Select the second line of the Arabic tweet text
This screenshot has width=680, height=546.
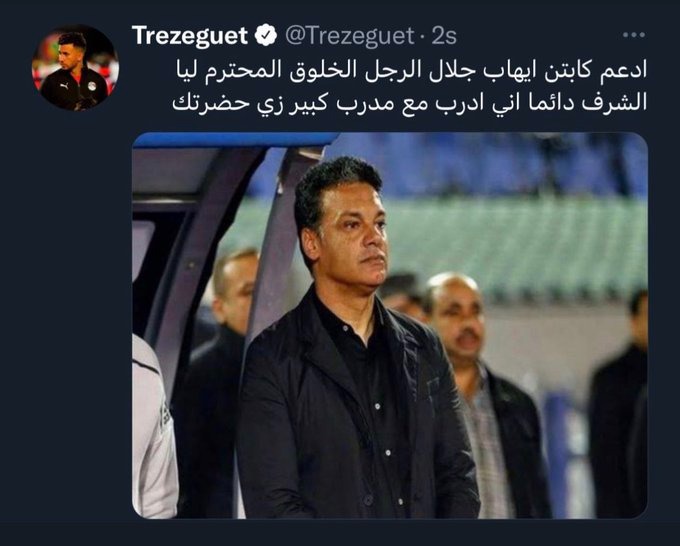409,103
